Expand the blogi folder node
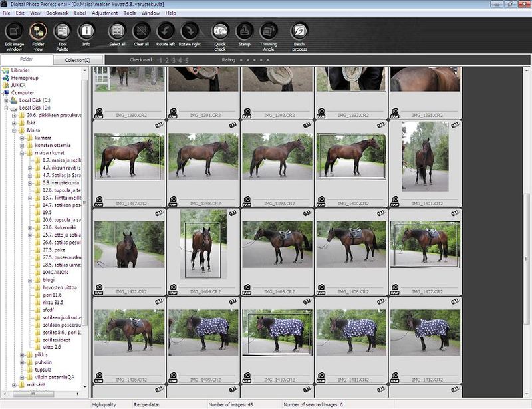The height and width of the screenshot is (409, 532). point(30,281)
